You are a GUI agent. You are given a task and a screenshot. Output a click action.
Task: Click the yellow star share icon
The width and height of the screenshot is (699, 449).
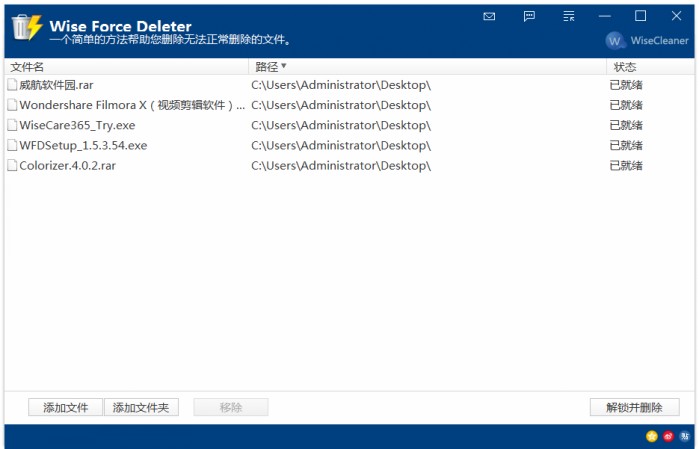652,436
